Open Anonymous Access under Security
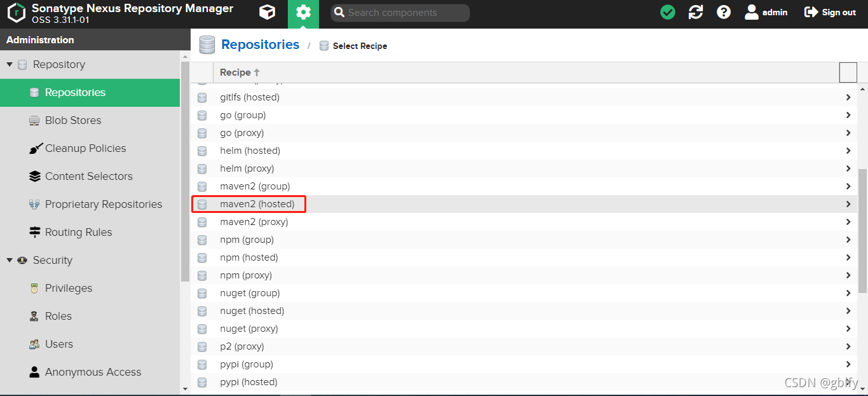 90,372
